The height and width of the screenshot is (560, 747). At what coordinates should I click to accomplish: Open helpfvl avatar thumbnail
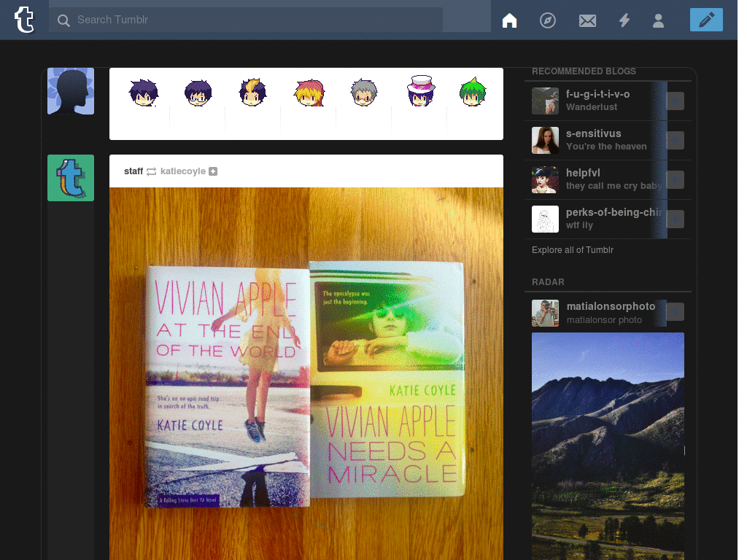pos(545,179)
